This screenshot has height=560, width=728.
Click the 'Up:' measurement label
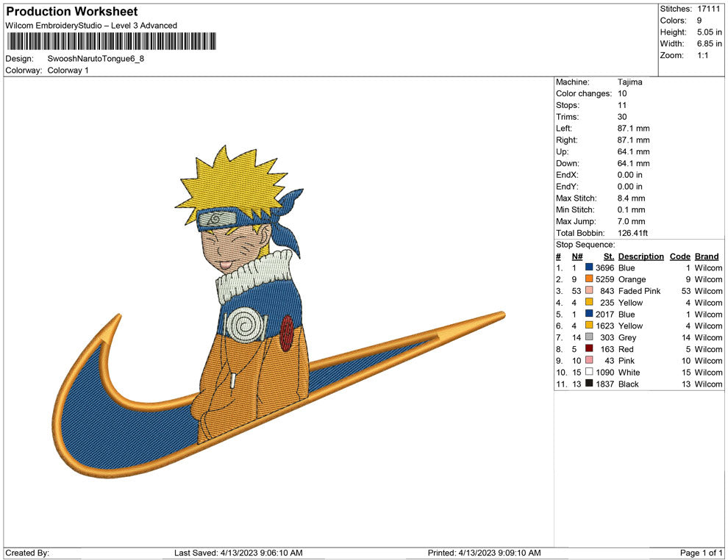click(x=562, y=151)
